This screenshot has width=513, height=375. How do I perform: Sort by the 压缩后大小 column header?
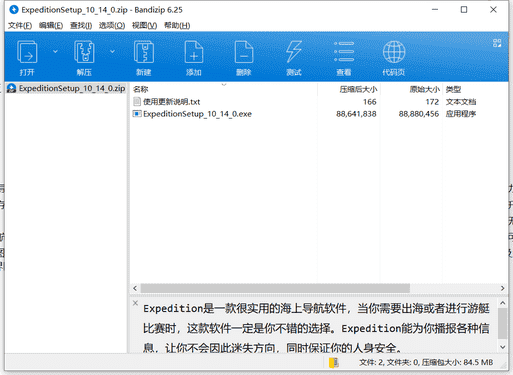coord(348,89)
